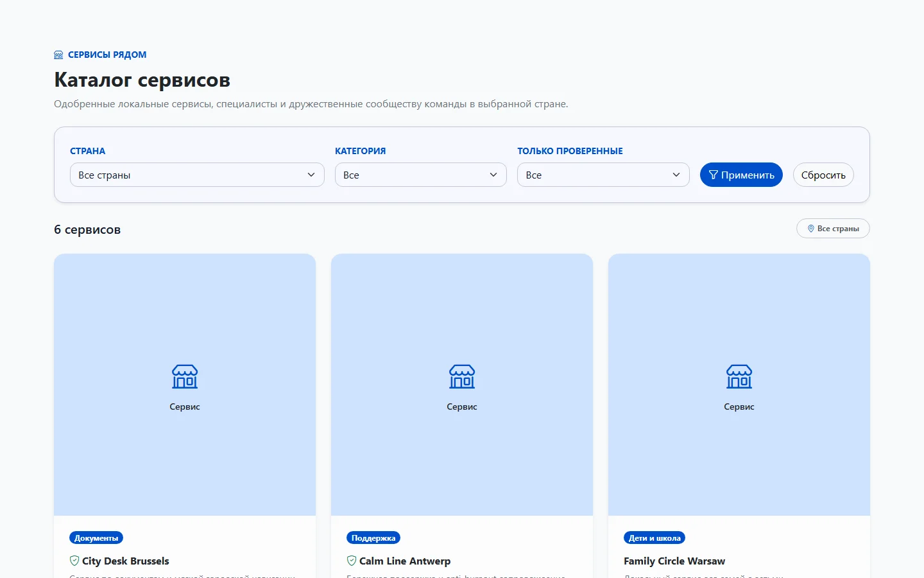The width and height of the screenshot is (924, 578).
Task: Reset the filters with Сбросить
Action: click(x=823, y=175)
